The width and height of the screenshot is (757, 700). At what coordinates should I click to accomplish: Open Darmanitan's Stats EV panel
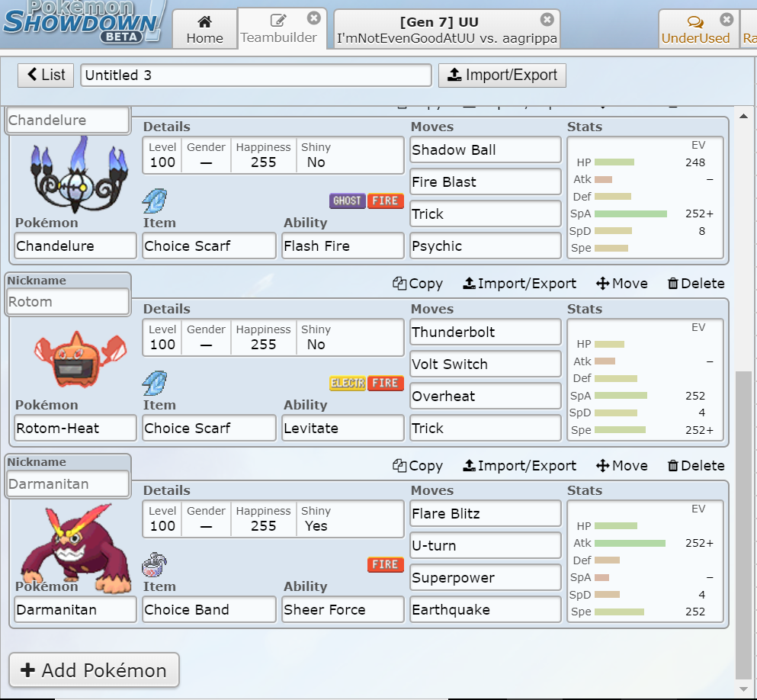click(x=645, y=561)
